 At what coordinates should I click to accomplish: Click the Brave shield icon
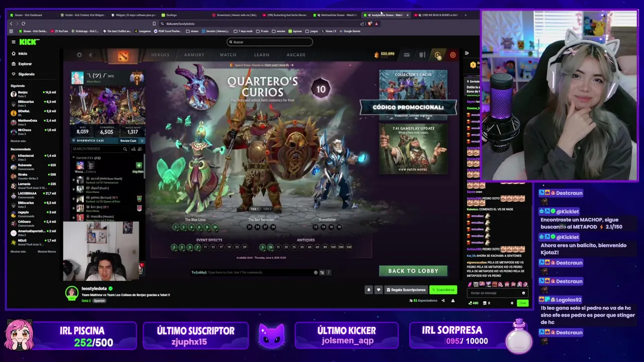pyautogui.click(x=370, y=24)
